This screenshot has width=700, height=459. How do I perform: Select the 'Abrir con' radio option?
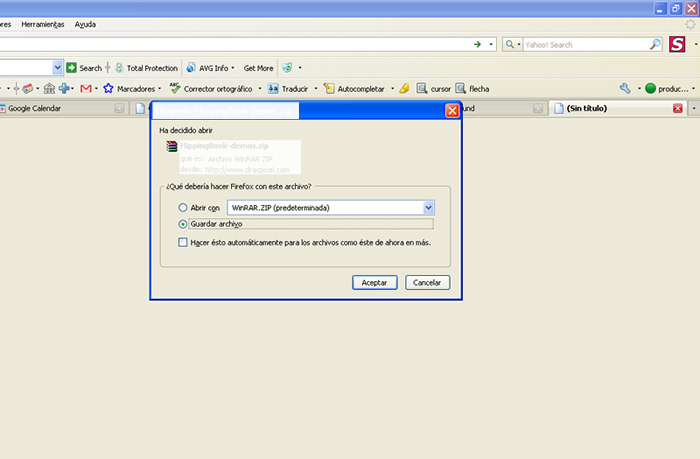182,207
